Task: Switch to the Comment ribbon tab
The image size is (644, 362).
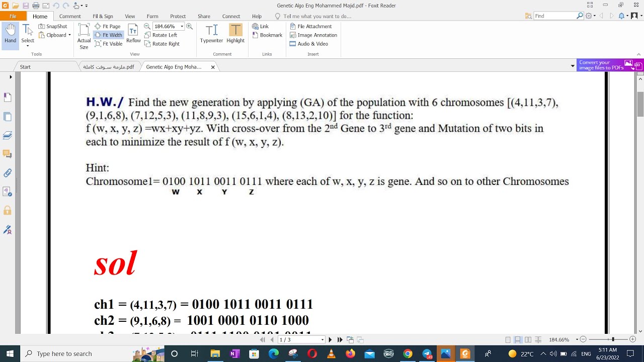Action: 70,16
